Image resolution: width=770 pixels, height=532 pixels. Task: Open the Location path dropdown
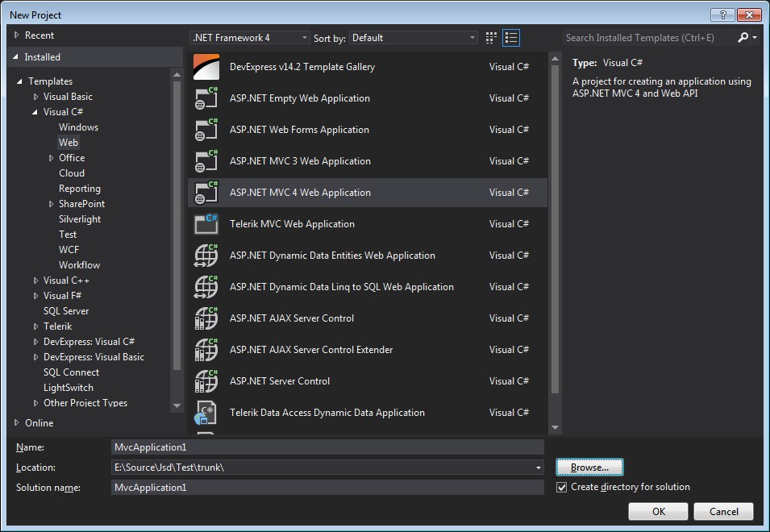coord(539,468)
